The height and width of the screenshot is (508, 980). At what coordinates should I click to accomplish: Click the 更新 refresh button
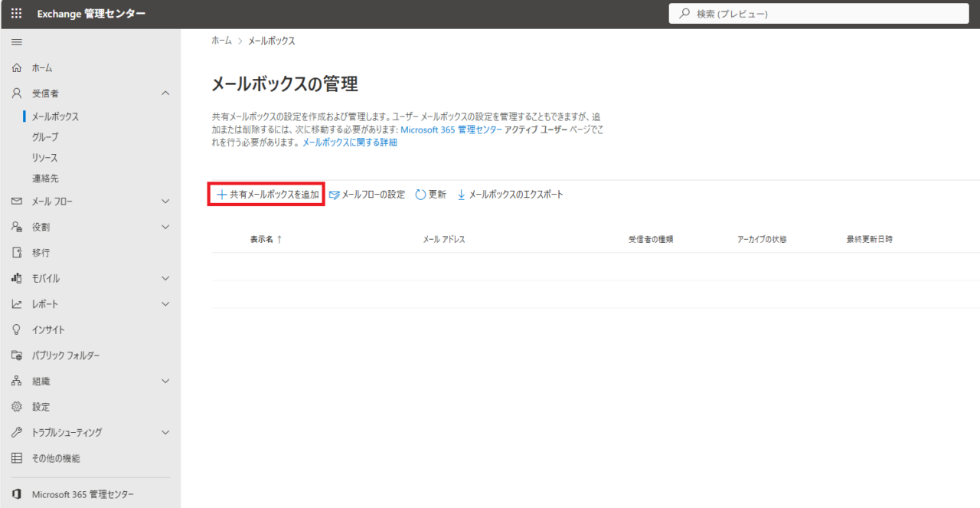[431, 195]
